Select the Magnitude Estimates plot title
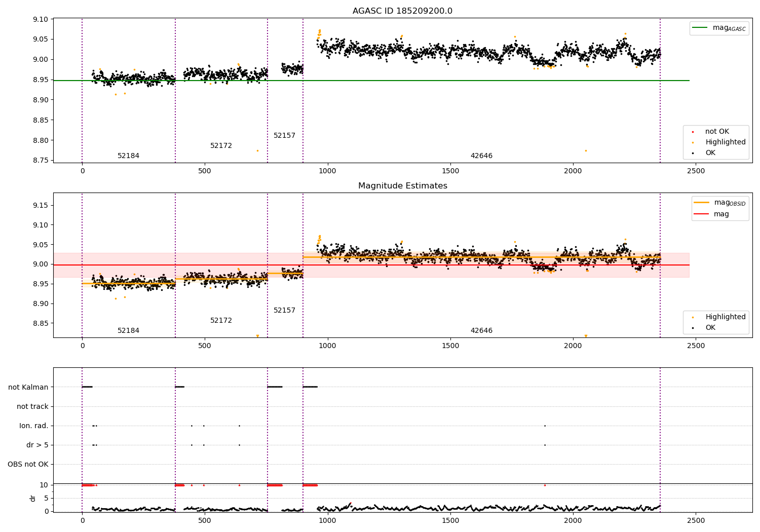 point(402,186)
